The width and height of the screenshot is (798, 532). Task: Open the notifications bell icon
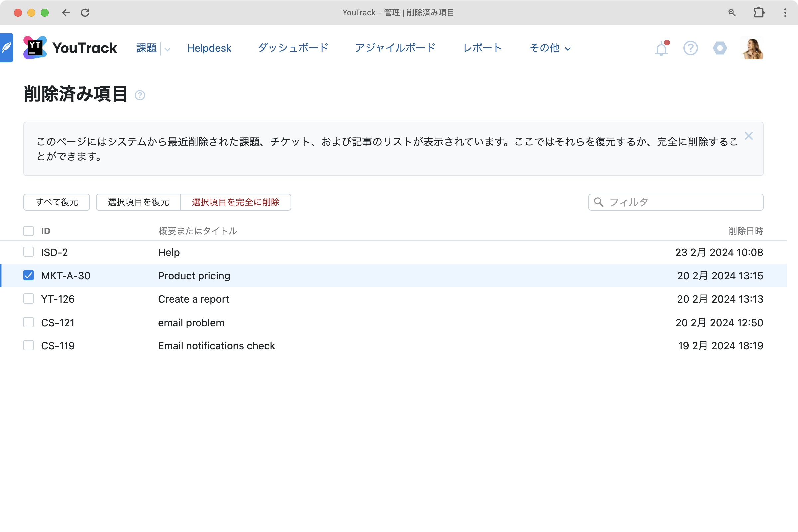click(661, 49)
